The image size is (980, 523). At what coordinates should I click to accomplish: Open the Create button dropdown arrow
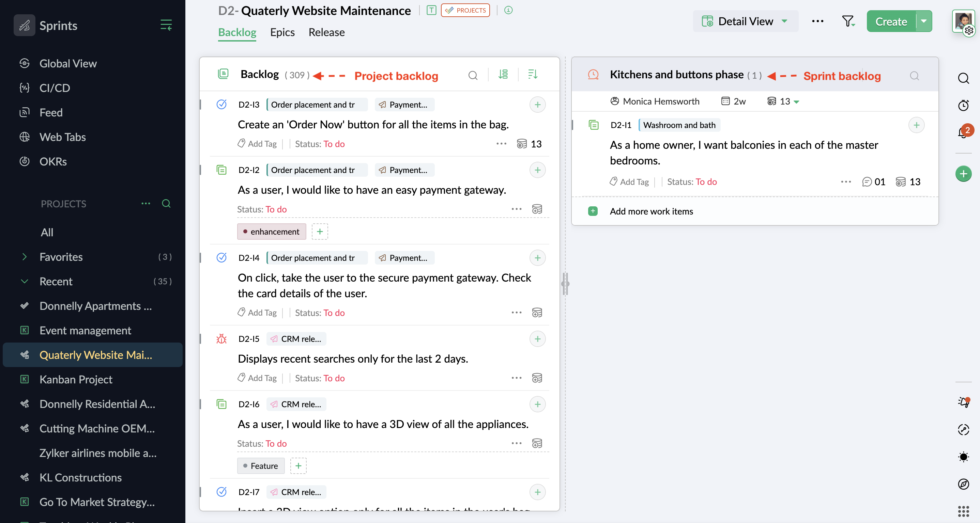tap(924, 21)
